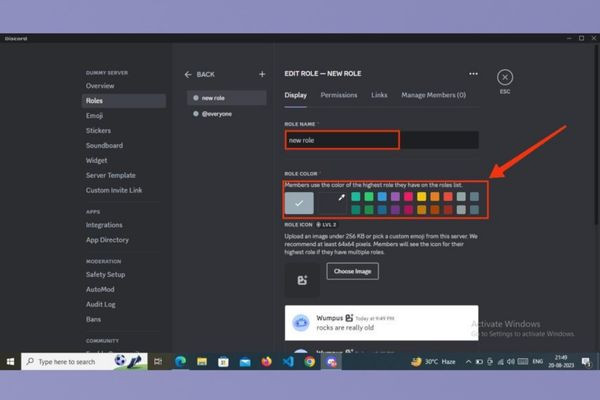Choose the light purple color swatch
The width and height of the screenshot is (600, 400).
(x=395, y=197)
